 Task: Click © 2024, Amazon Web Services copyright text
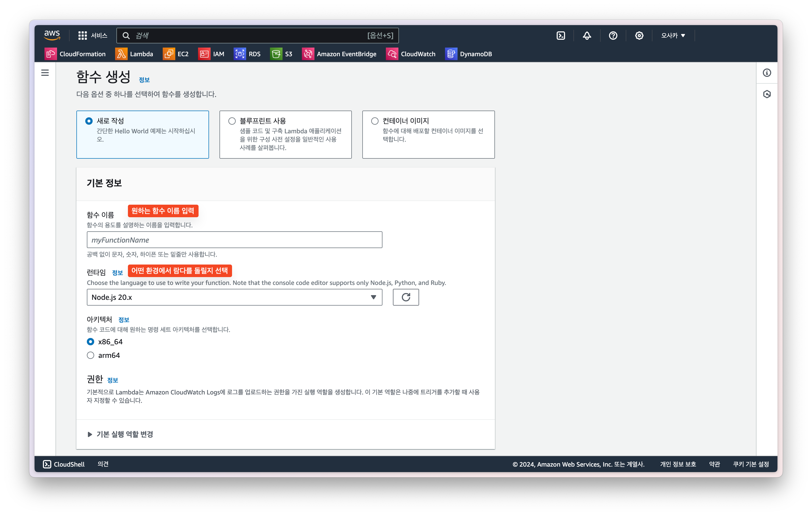coord(578,464)
